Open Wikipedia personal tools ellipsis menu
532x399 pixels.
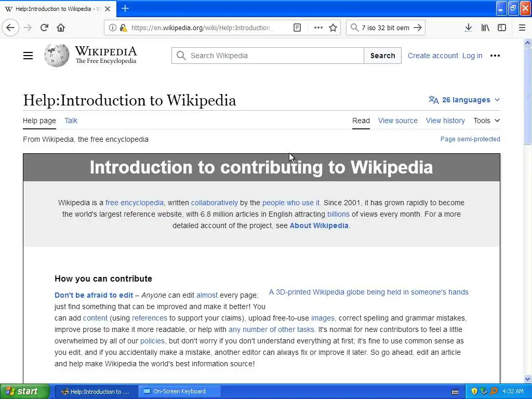point(495,56)
